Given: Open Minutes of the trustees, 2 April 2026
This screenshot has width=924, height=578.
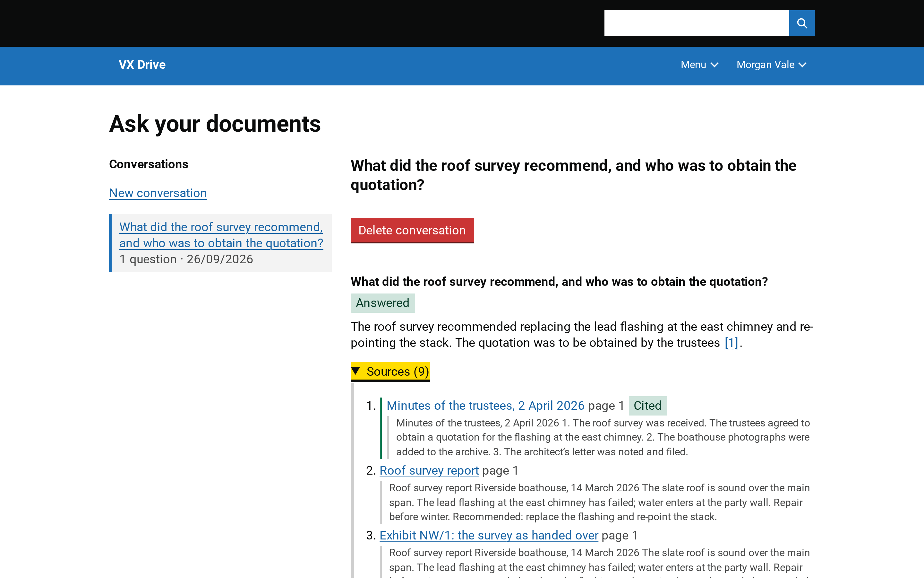Looking at the screenshot, I should coord(485,406).
